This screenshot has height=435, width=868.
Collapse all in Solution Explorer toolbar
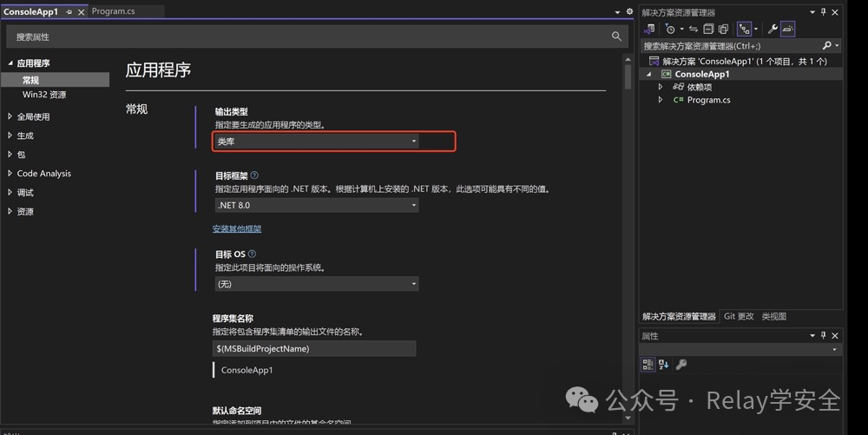pyautogui.click(x=708, y=29)
